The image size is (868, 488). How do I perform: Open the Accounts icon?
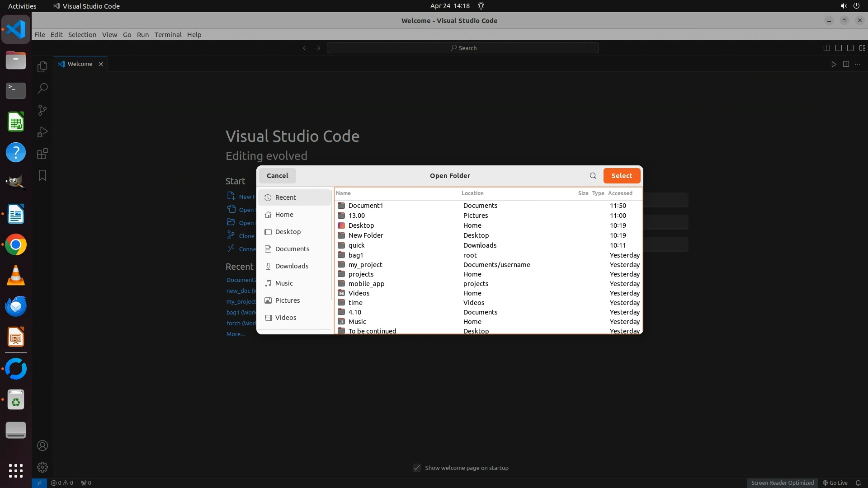[42, 446]
